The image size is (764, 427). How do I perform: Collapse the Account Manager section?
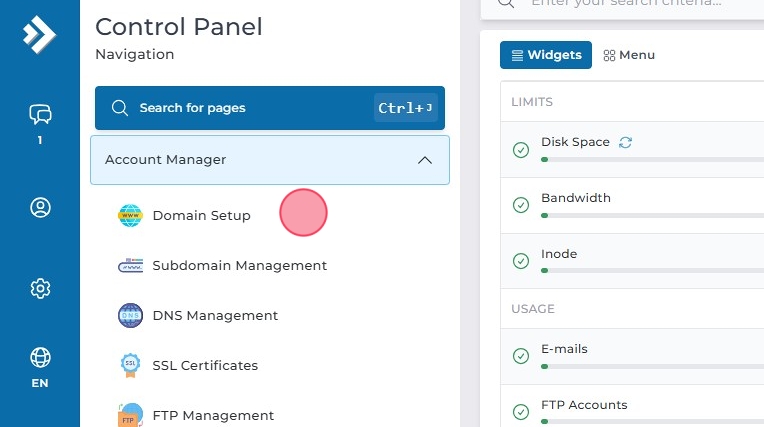click(424, 160)
